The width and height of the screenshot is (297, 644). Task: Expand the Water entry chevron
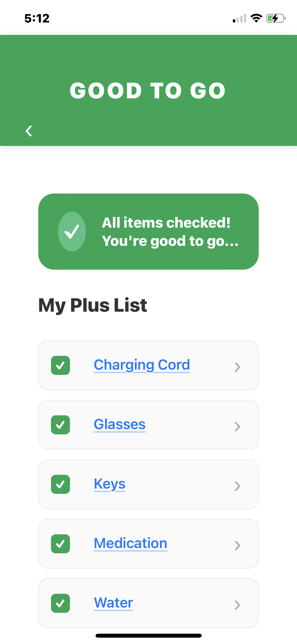[x=237, y=605]
